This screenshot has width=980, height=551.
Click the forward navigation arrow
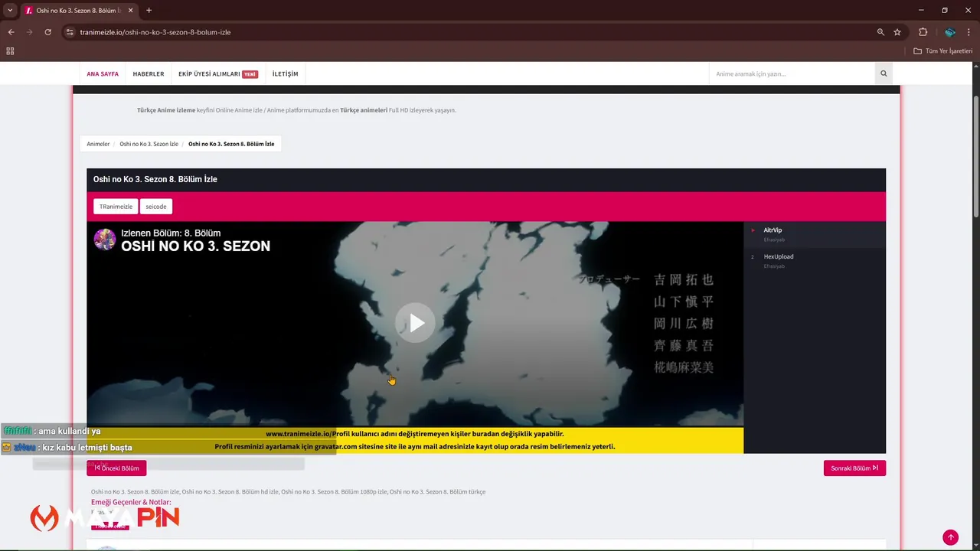pyautogui.click(x=29, y=32)
